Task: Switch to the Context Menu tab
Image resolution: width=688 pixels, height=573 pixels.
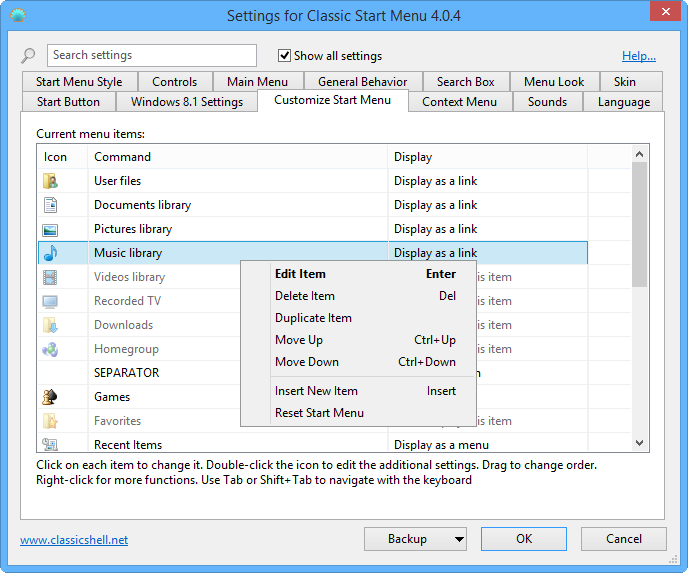Action: pyautogui.click(x=459, y=102)
